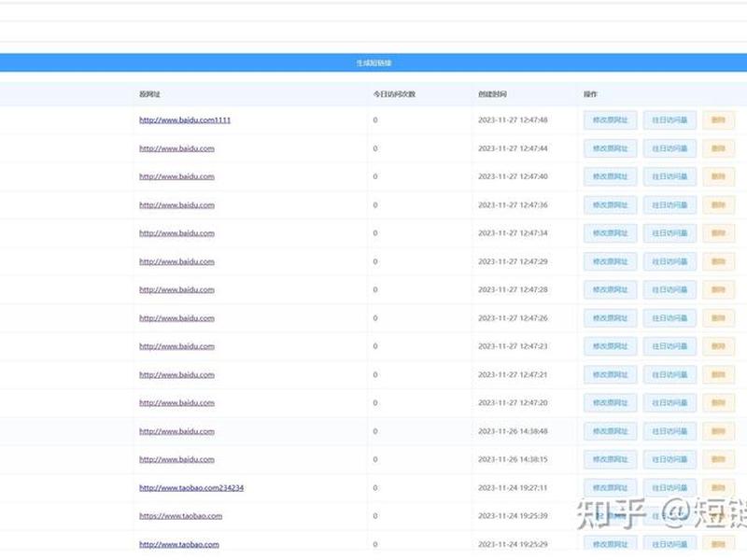
Task: Open the https://www.taobao.com link
Action: coord(180,516)
